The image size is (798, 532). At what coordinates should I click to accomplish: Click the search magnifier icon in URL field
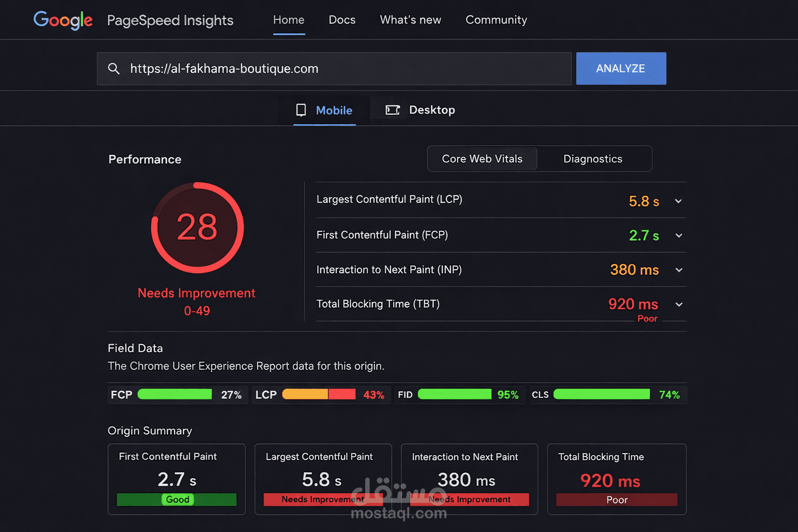(x=114, y=69)
